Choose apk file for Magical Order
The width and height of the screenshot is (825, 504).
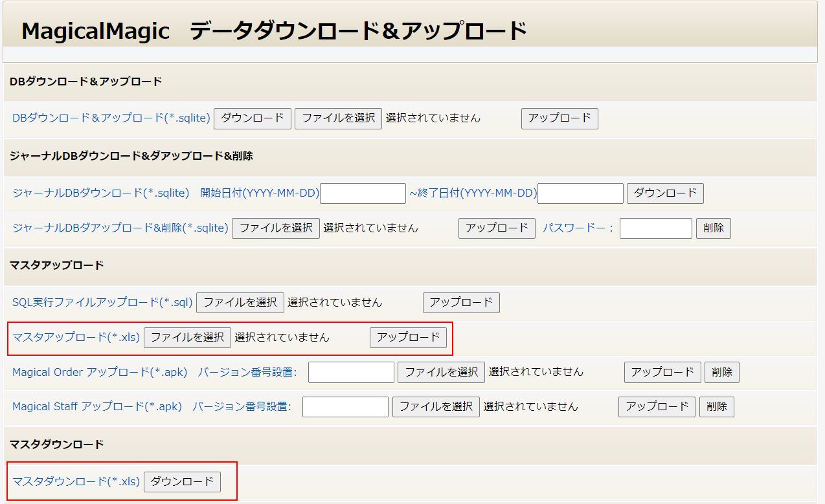[441, 373]
